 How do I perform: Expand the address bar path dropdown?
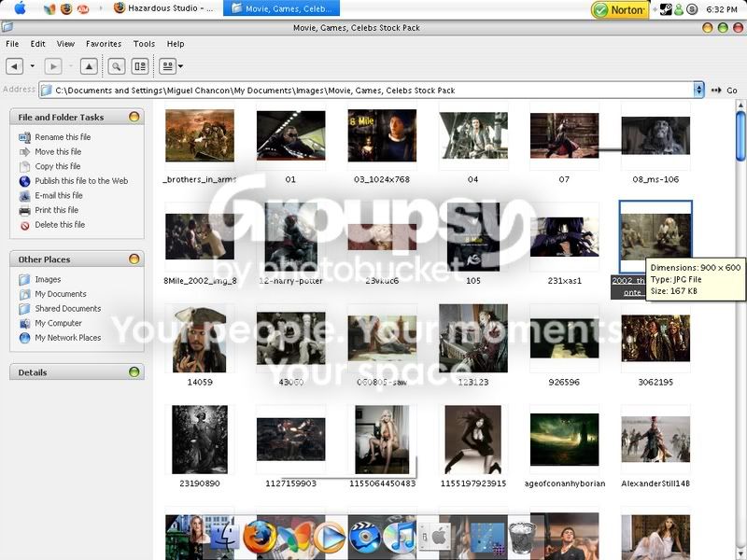[x=698, y=90]
